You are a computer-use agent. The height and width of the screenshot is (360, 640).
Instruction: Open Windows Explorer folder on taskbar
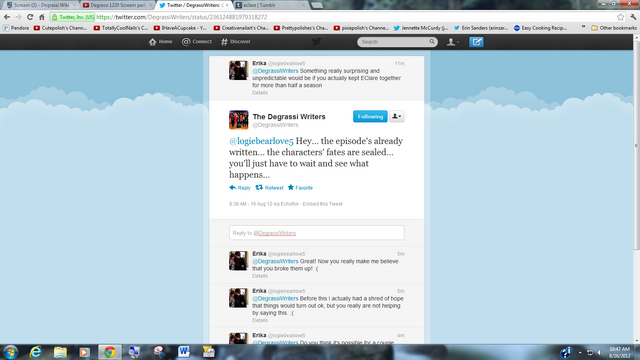point(60,352)
